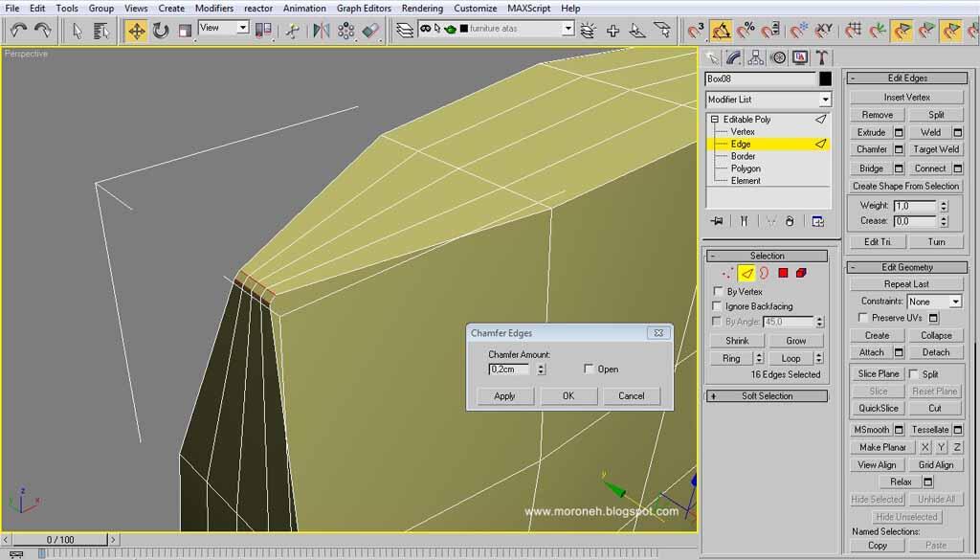Click OK in Chamfer Edges dialog

point(568,396)
